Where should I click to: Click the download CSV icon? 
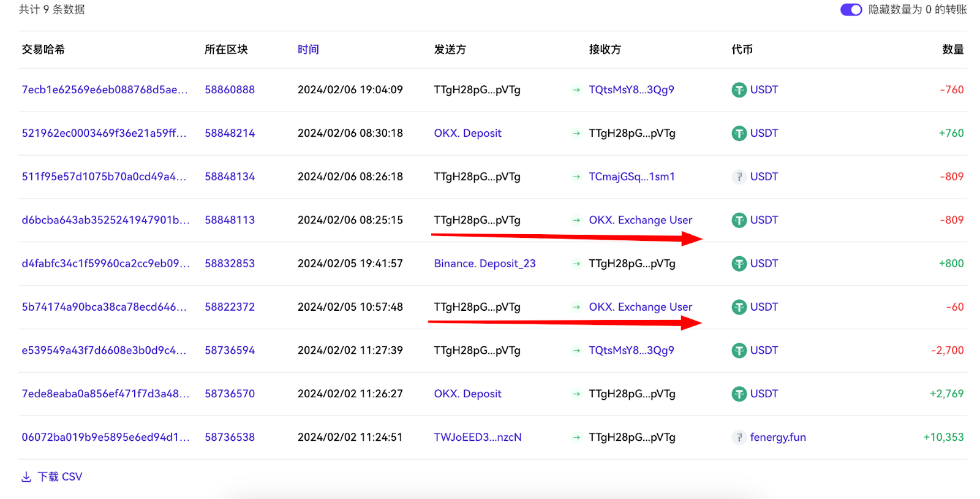pyautogui.click(x=26, y=477)
